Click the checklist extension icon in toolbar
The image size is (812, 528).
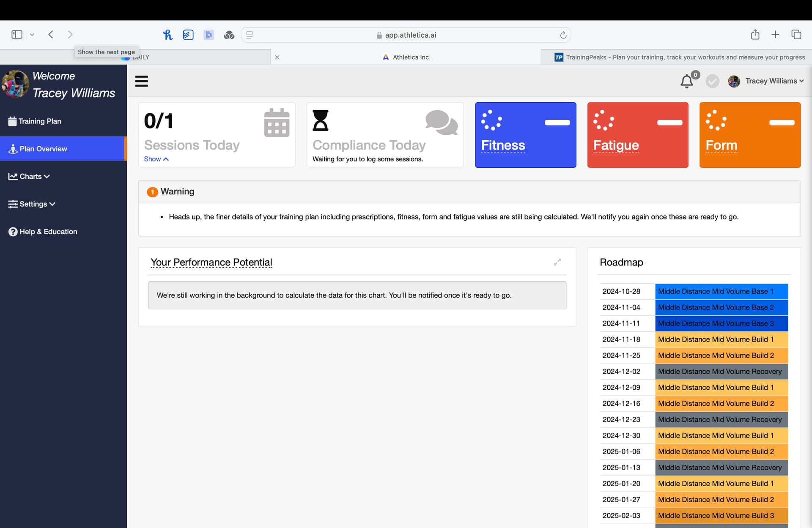[188, 35]
